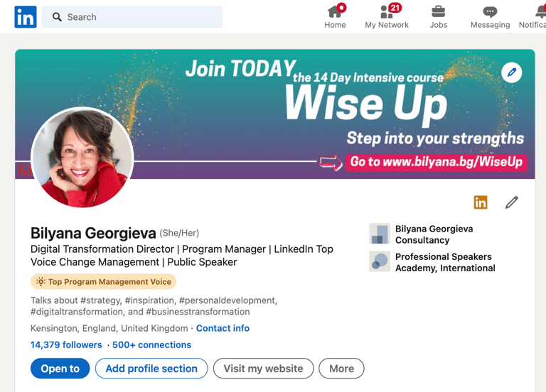
Task: Click the LinkedIn logo icon
Action: pyautogui.click(x=26, y=17)
